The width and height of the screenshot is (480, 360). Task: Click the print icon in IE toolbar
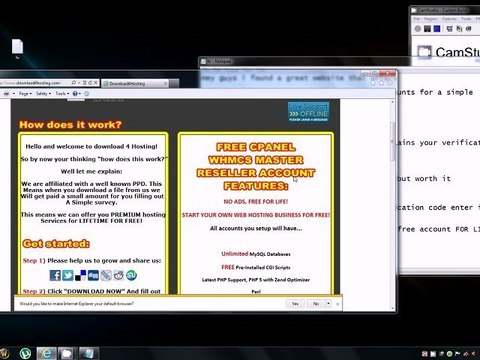point(6,94)
